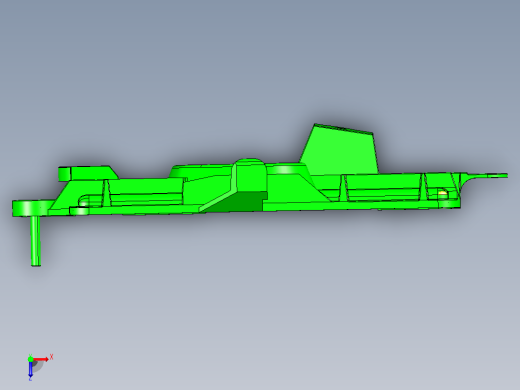Click the green Y axis dot on the triad

(30, 359)
